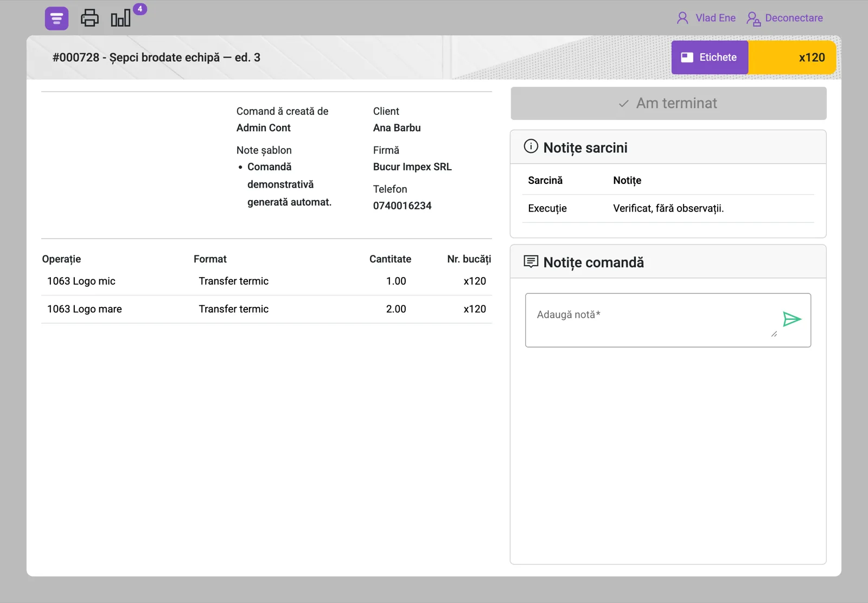Click the label icon in Etichete button
The width and height of the screenshot is (868, 603).
pos(687,57)
